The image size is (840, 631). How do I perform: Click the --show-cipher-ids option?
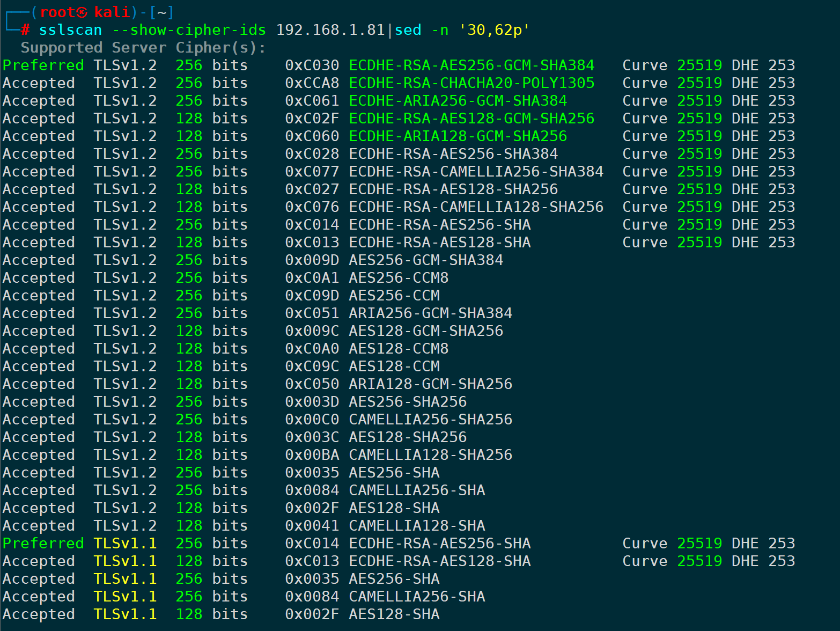189,30
